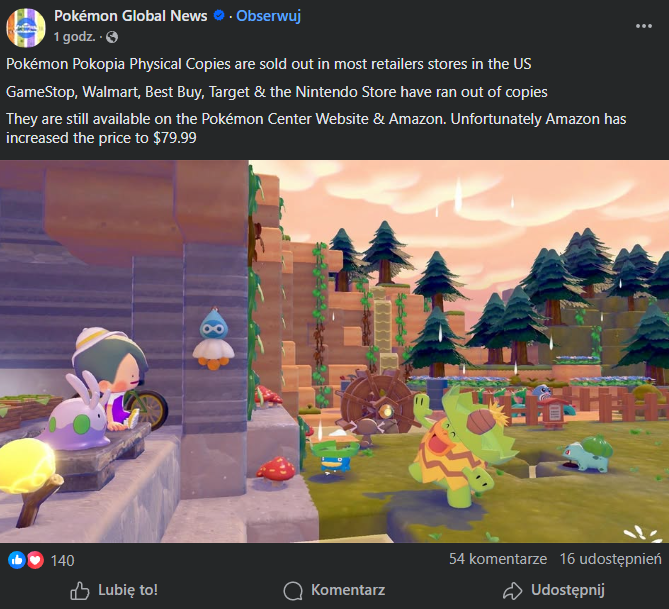The width and height of the screenshot is (669, 609).
Task: Open the post timestamp 1 godz.
Action: (x=75, y=37)
